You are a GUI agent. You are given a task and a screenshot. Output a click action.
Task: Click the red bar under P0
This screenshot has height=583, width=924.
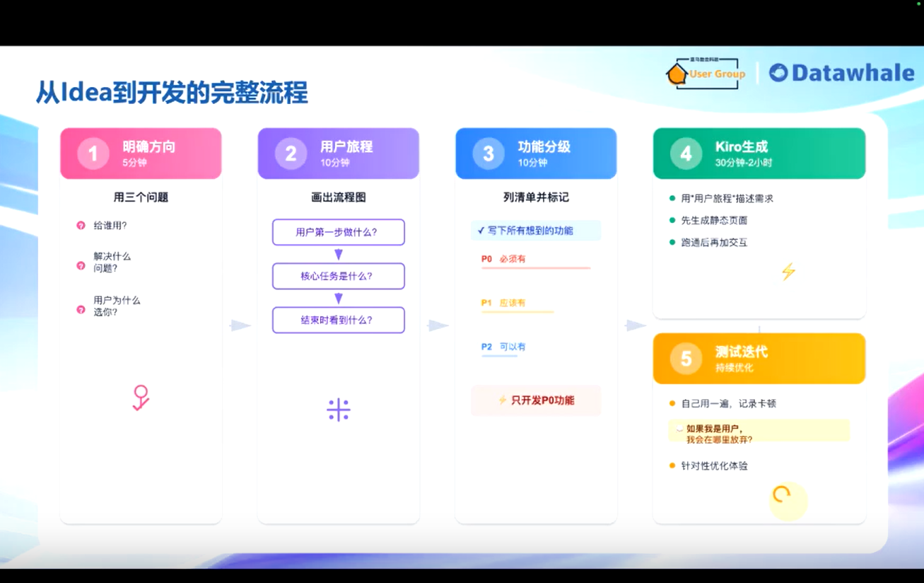(536, 268)
